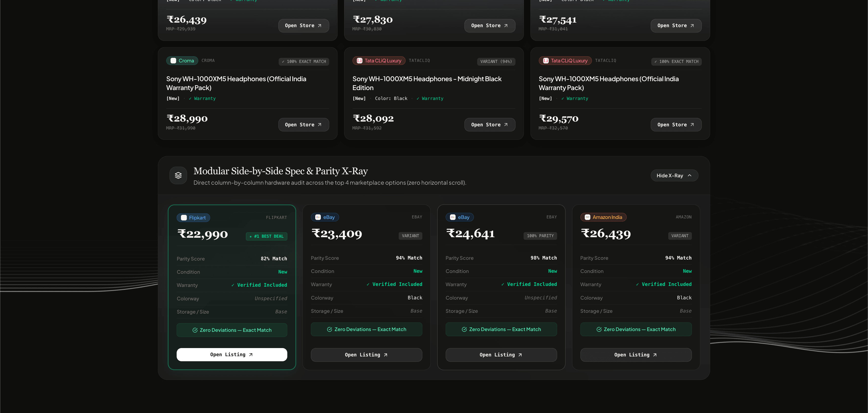Viewport: 868px width, 413px height.
Task: Click the Croma store badge
Action: pyautogui.click(x=182, y=61)
